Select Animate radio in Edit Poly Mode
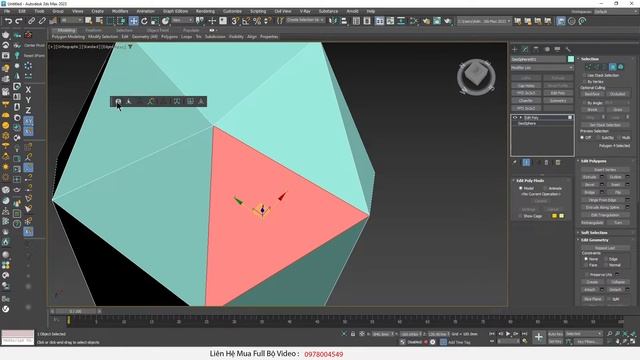640x360 pixels. click(545, 188)
